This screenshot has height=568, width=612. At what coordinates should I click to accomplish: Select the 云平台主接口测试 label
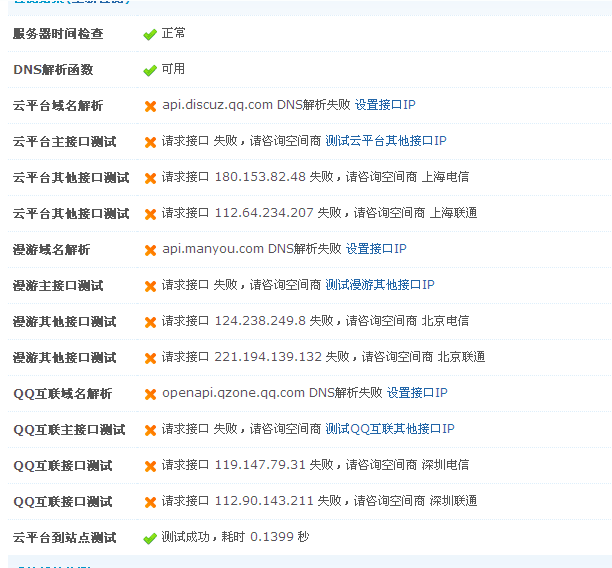[65, 142]
